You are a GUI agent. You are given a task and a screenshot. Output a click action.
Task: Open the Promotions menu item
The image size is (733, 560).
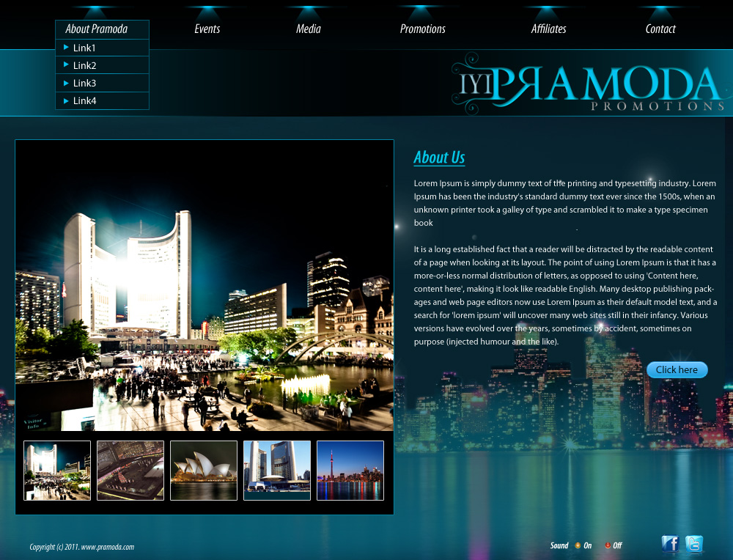click(423, 29)
